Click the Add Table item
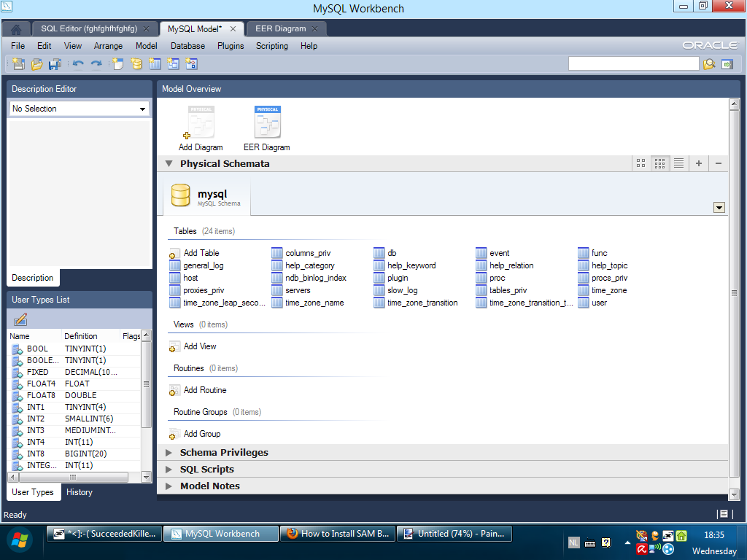Viewport: 747px width, 560px height. [195, 253]
